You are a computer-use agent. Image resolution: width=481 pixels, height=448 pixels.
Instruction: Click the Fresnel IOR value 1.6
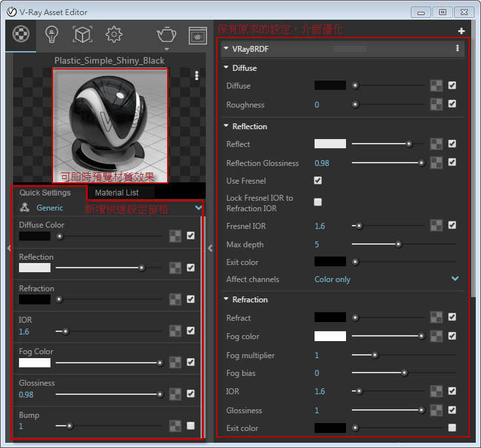320,226
